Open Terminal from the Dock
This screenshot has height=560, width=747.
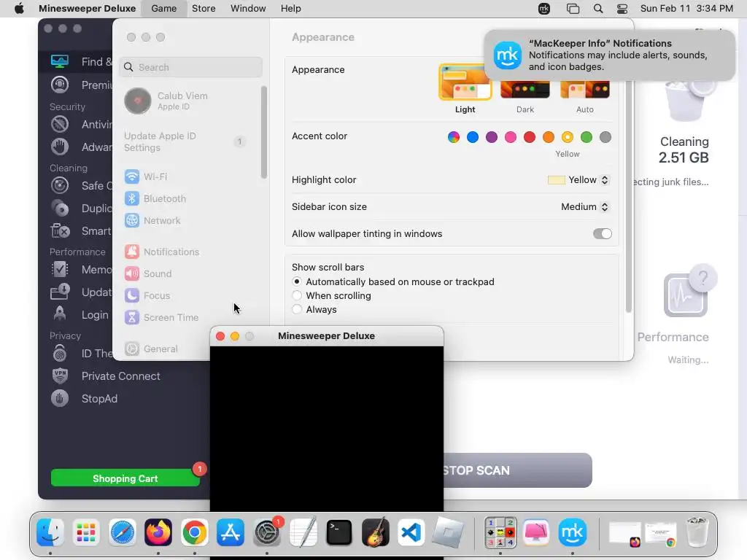(338, 532)
